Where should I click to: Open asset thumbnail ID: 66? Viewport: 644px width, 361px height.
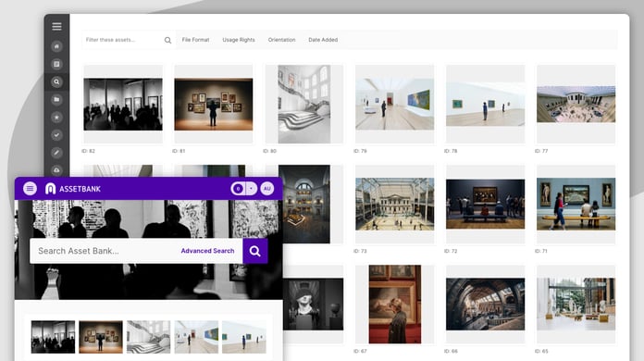[486, 305]
